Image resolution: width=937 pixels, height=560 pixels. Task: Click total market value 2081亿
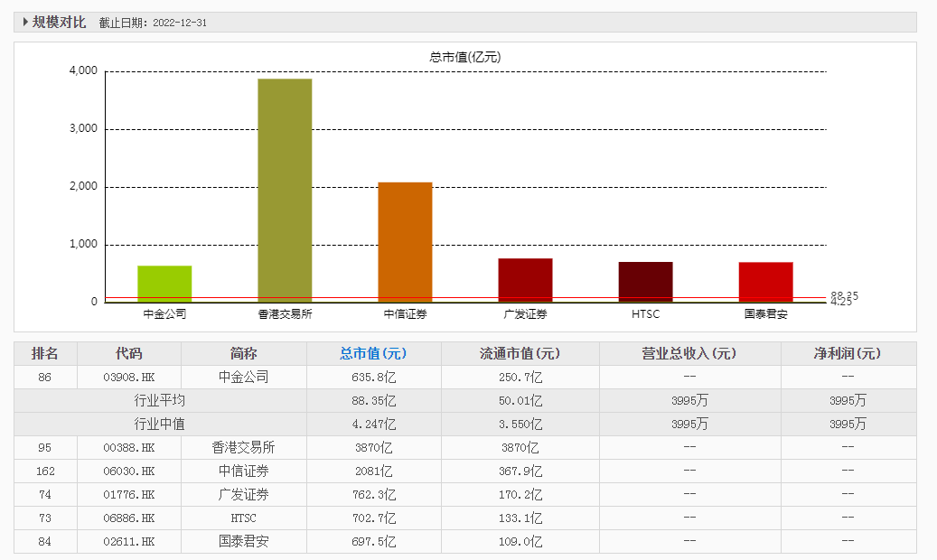pyautogui.click(x=373, y=471)
